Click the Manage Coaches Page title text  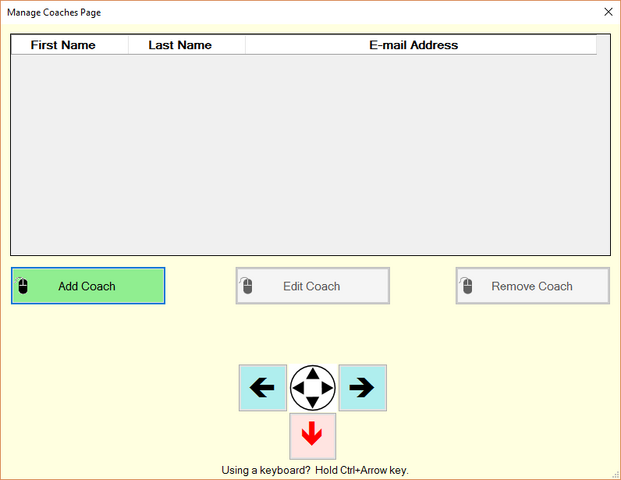pos(54,13)
